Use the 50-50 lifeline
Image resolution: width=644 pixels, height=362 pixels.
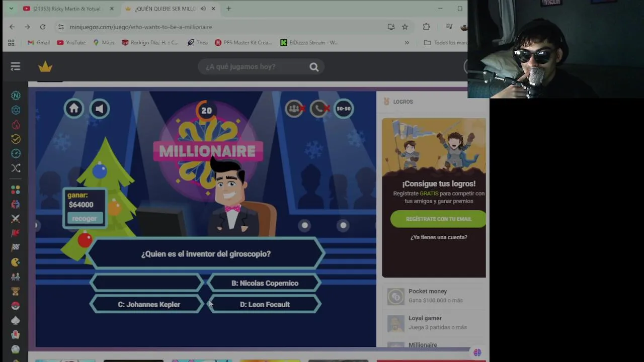click(344, 109)
